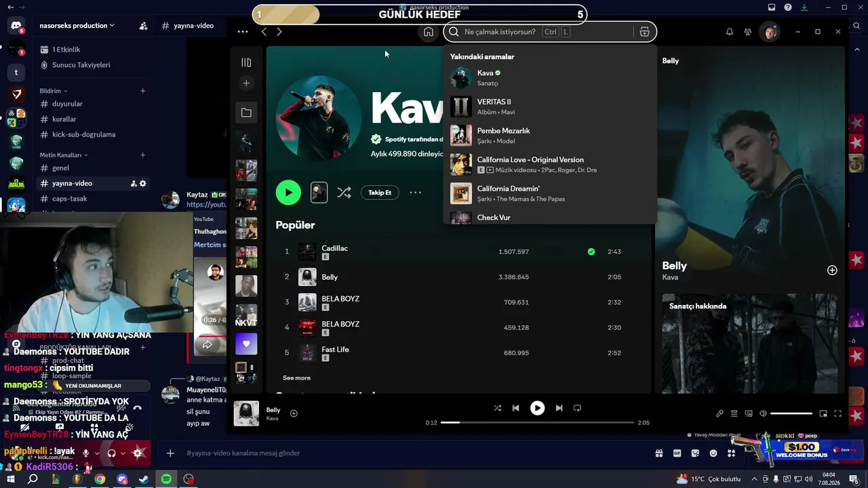The image size is (868, 488).
Task: Collapse the Metin Kanalları category
Action: click(x=64, y=155)
